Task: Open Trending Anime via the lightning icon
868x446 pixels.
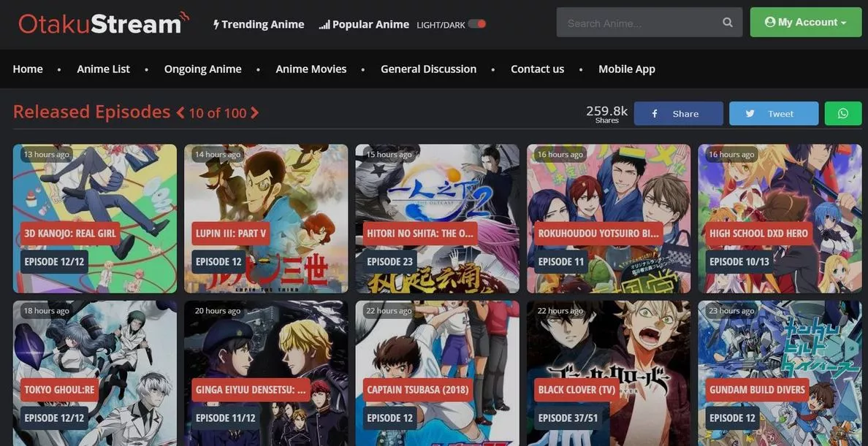Action: 216,24
